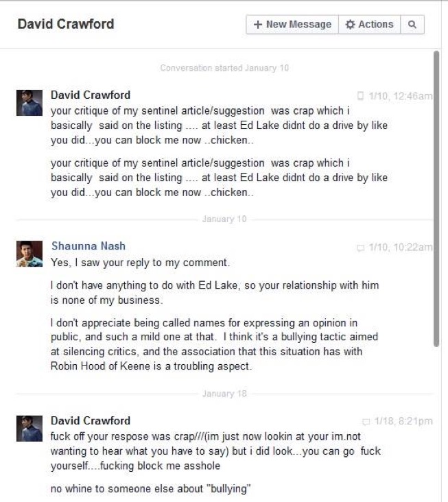Screen dimensions: 448x502
Task: Open the Actions gear menu
Action: [369, 24]
